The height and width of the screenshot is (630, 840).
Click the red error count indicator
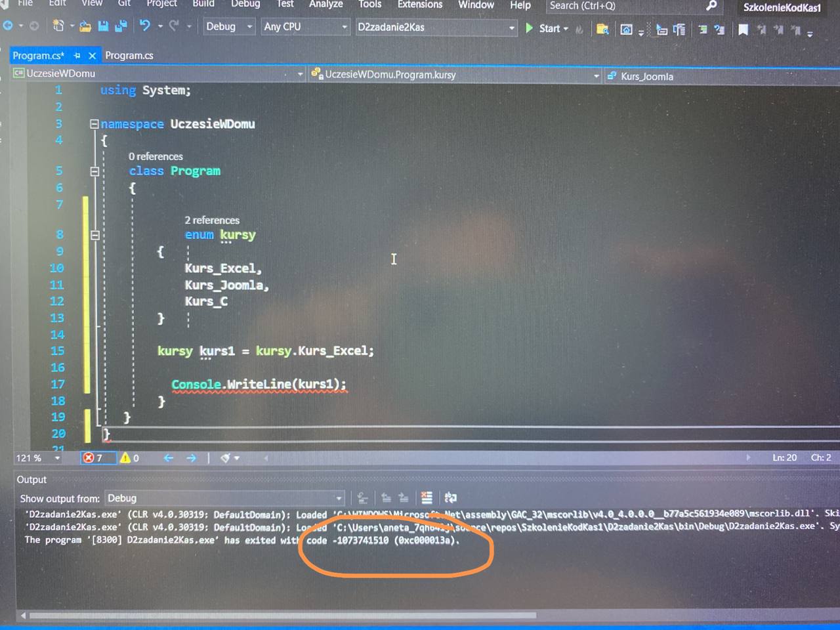(93, 457)
